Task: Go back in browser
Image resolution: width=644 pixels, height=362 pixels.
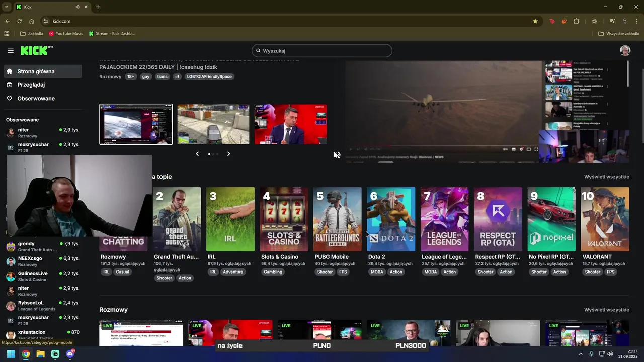Action: [7, 21]
